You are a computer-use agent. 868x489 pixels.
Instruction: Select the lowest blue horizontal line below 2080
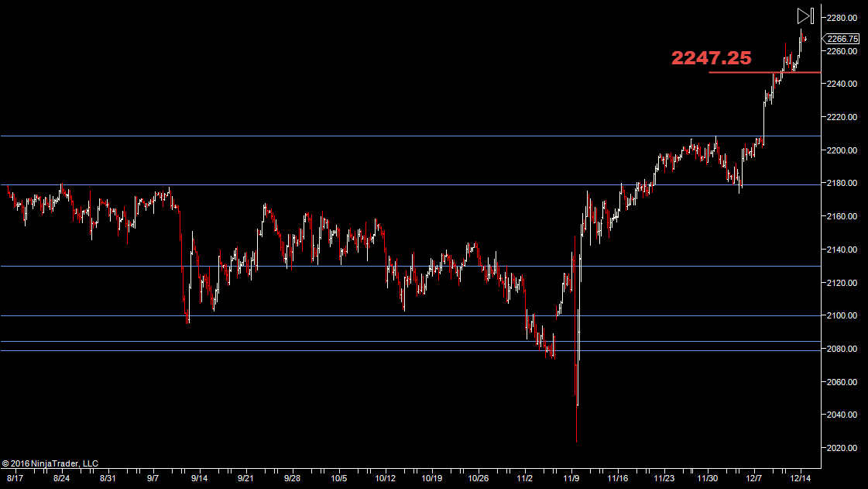(310, 350)
